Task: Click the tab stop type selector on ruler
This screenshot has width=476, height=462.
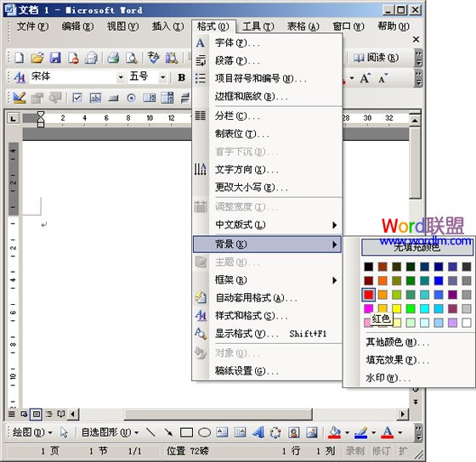Action: point(13,119)
